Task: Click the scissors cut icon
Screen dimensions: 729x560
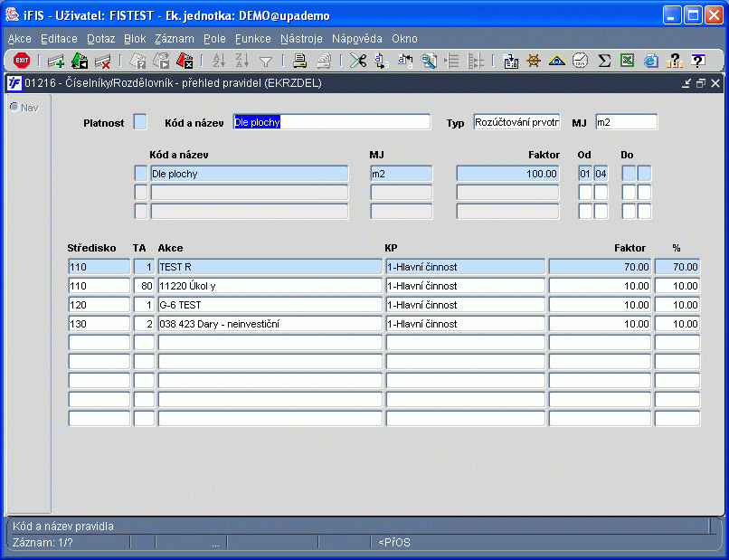Action: [x=358, y=61]
